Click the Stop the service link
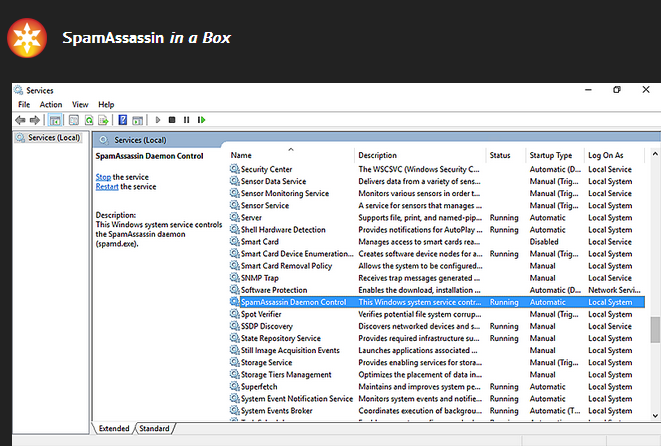This screenshot has height=446, width=661. click(103, 177)
